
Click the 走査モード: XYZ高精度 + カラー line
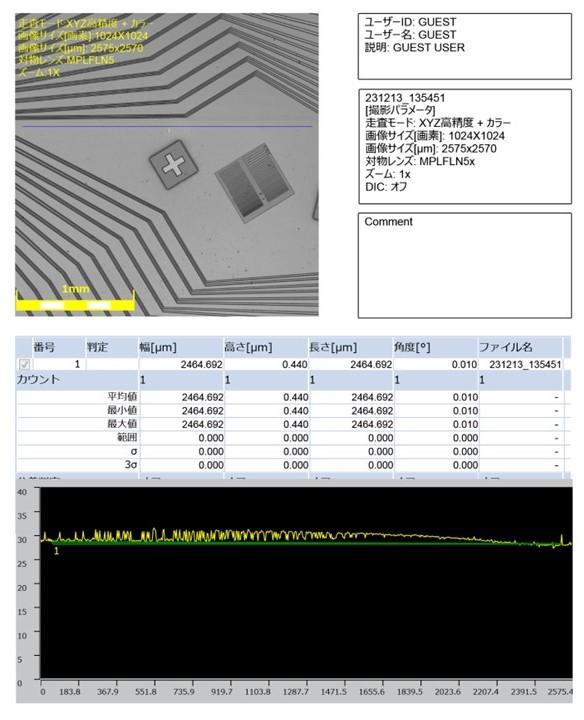click(x=438, y=123)
